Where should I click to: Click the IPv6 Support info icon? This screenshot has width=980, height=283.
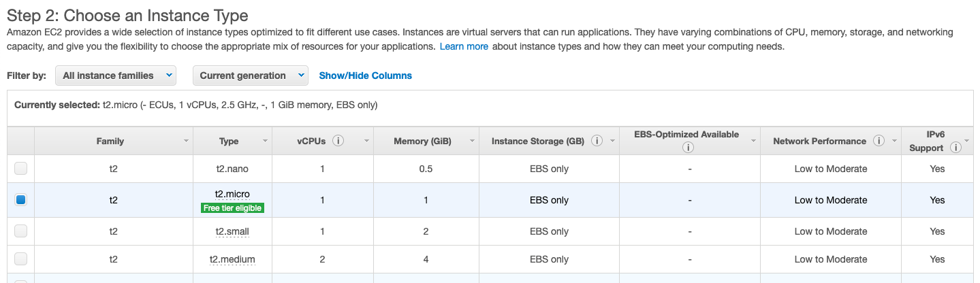[x=955, y=148]
